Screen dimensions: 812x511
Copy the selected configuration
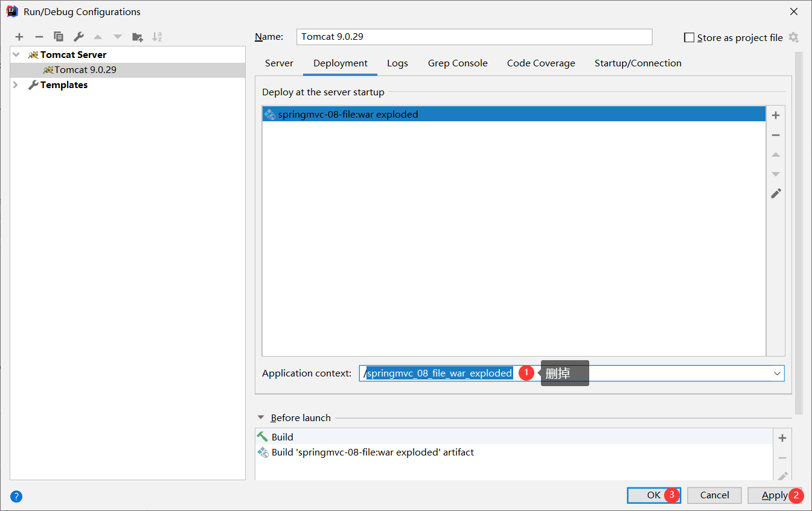(59, 37)
